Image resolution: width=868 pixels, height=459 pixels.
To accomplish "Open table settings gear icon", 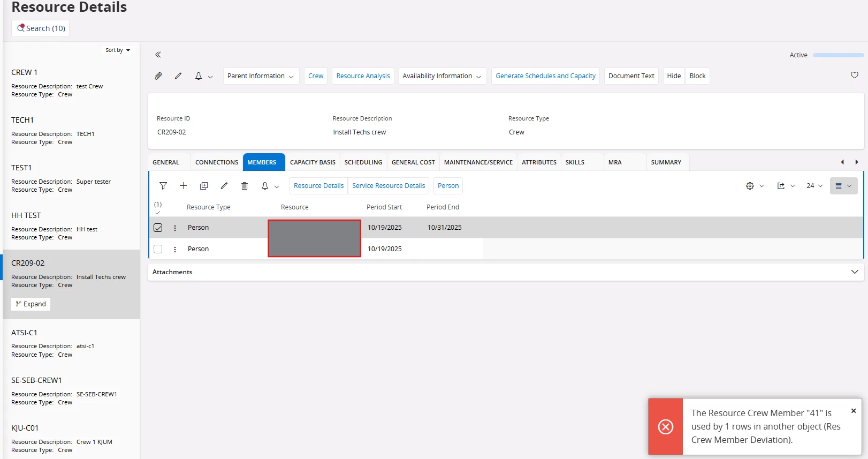I will (x=750, y=186).
